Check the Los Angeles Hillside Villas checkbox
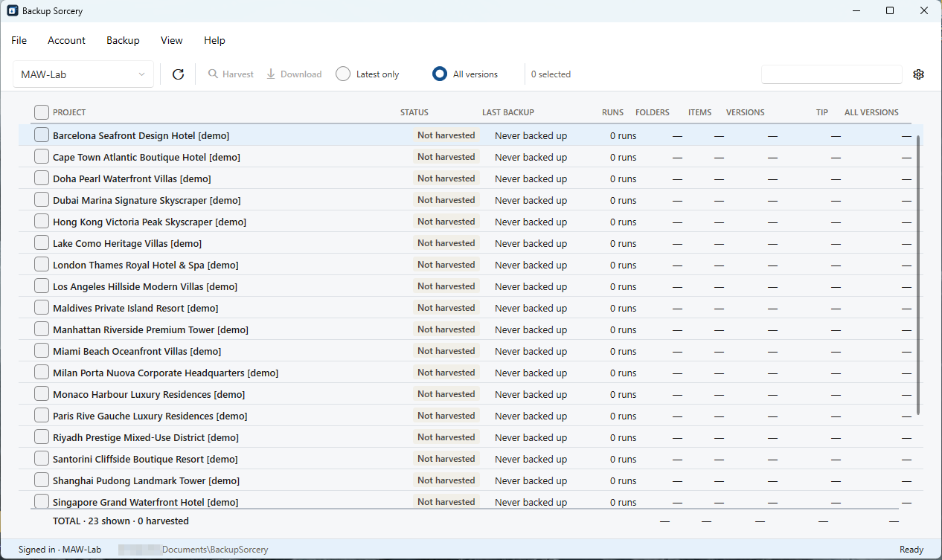The width and height of the screenshot is (942, 560). [42, 286]
